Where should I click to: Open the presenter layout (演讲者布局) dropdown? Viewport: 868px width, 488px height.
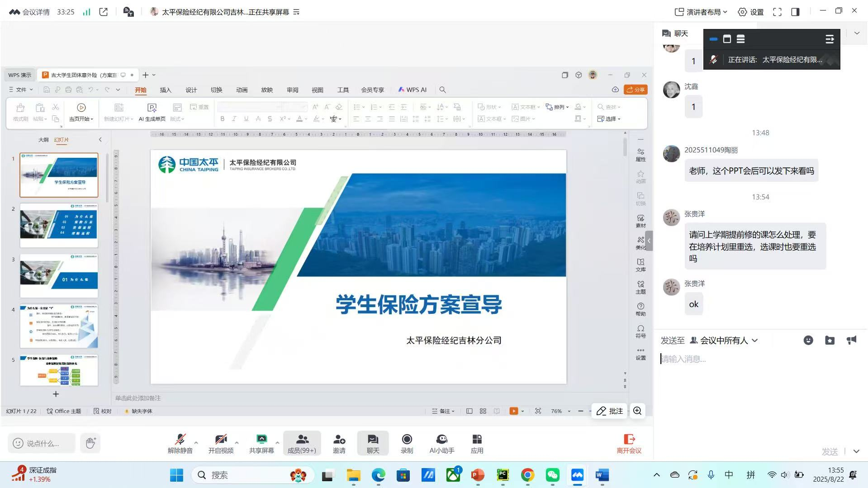[x=701, y=12]
